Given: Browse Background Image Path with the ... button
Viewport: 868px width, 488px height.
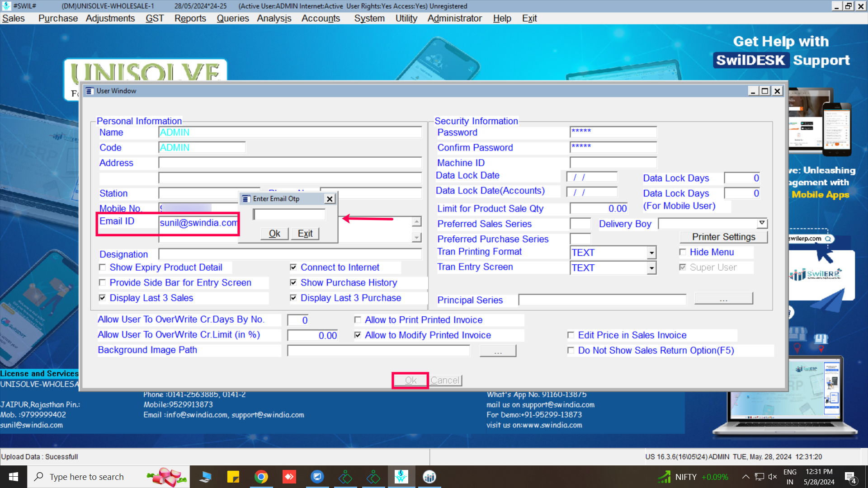Looking at the screenshot, I should tap(498, 351).
